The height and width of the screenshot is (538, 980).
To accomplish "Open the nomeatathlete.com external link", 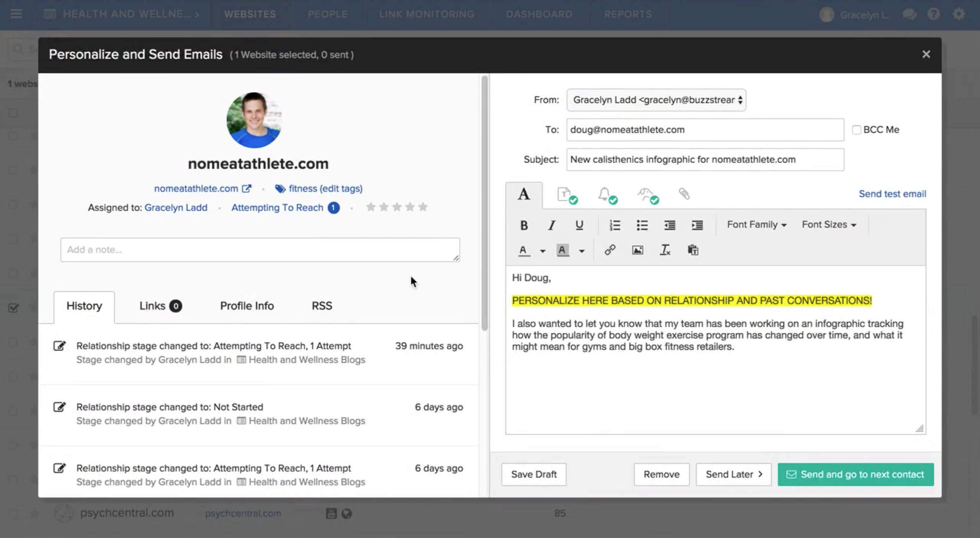I will 203,189.
